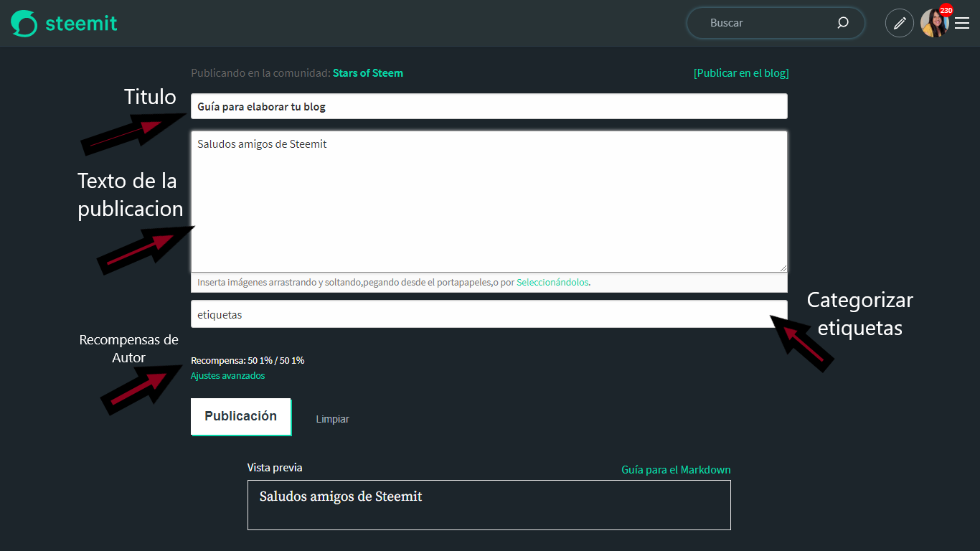Click the "Vista previa" label
The width and height of the screenshot is (980, 551).
pyautogui.click(x=275, y=468)
